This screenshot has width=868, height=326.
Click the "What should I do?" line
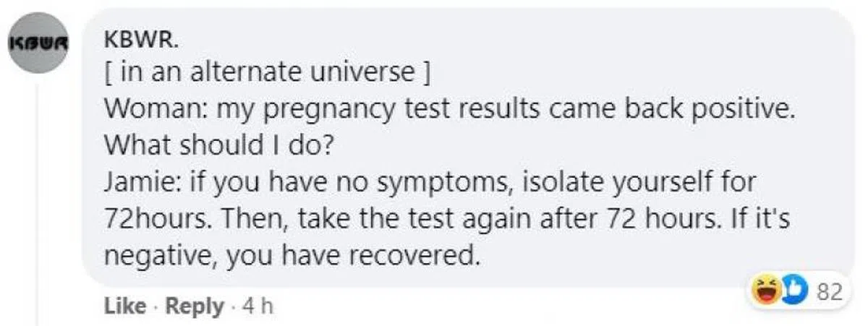218,145
